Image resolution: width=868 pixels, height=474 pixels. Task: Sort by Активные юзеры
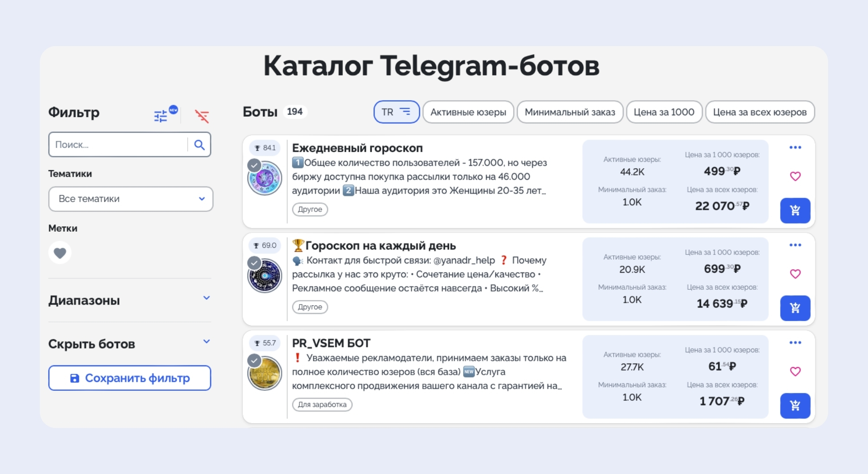tap(468, 112)
